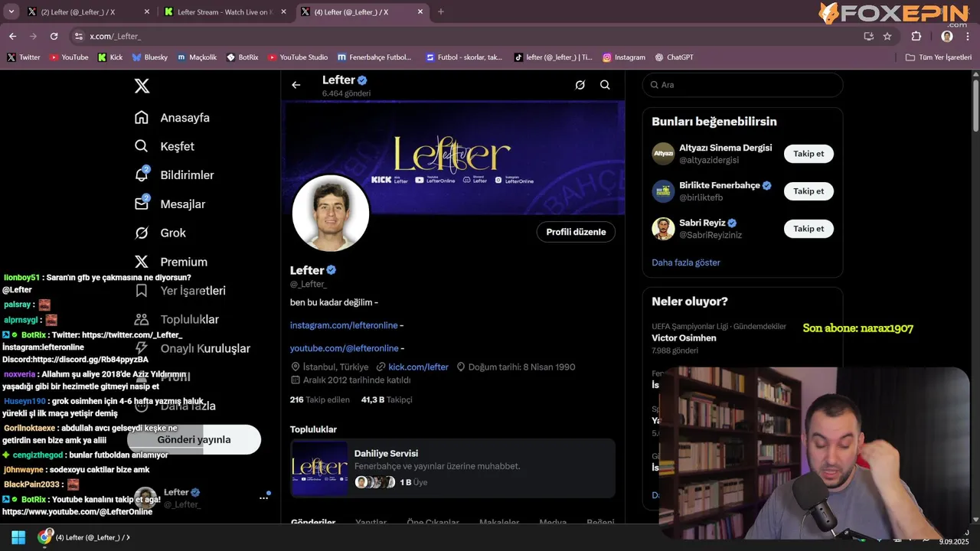
Task: Open the tab search dropdown arrow
Action: coord(11,11)
